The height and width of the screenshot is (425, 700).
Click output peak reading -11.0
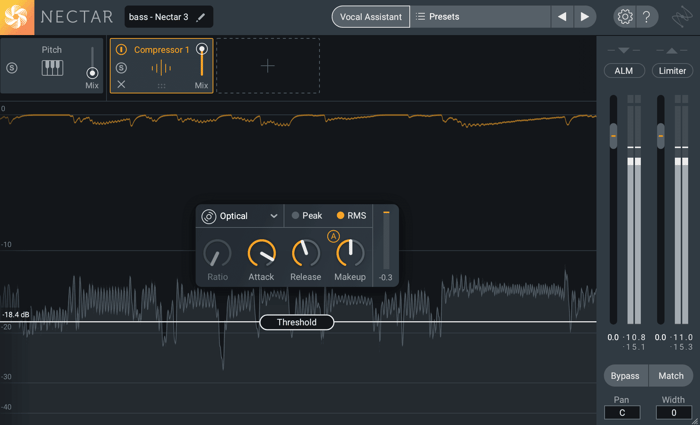click(x=683, y=338)
